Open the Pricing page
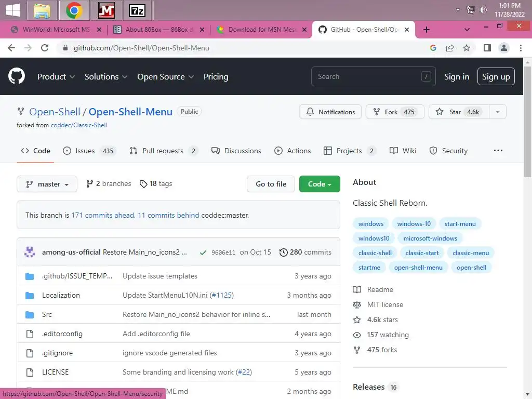This screenshot has height=399, width=532. (x=216, y=77)
